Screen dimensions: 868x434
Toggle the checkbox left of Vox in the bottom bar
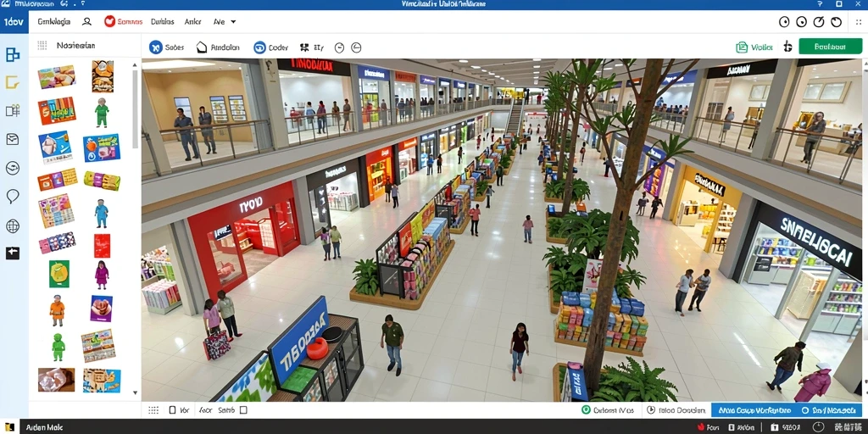click(x=172, y=410)
